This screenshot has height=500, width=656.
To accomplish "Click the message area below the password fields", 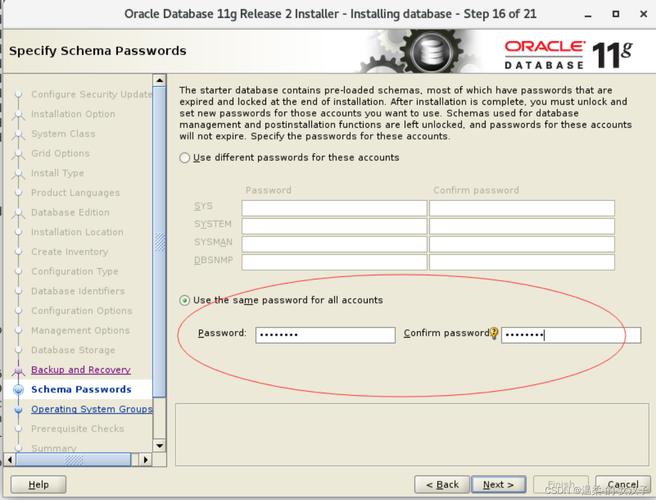I will [x=412, y=435].
